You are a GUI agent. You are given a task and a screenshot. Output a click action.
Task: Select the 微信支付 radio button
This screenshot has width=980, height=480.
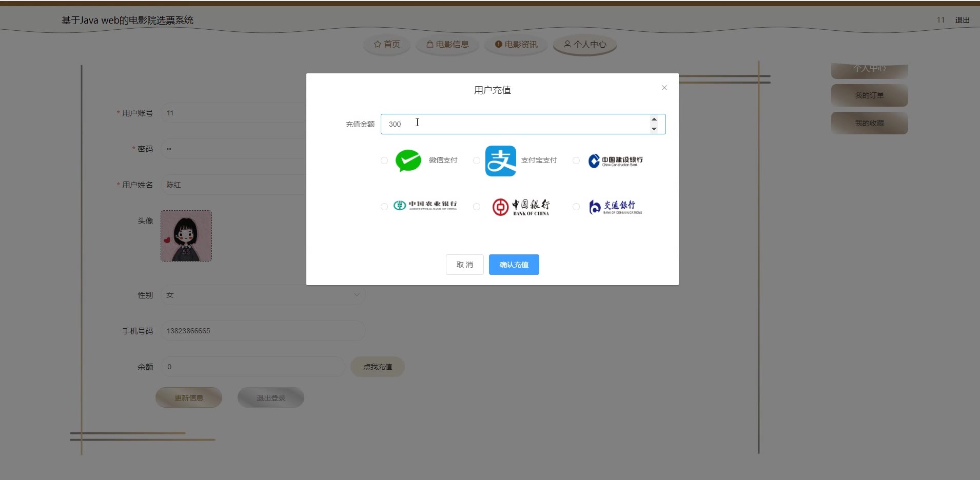(x=384, y=161)
